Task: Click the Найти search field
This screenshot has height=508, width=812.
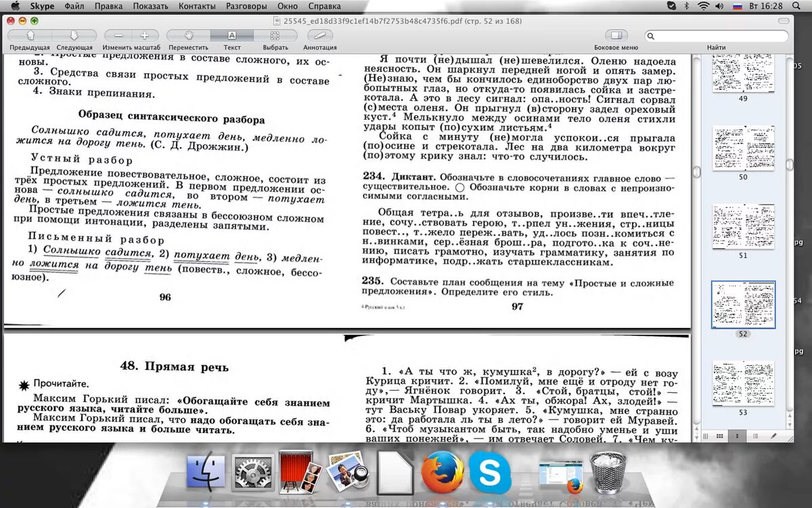Action: (716, 35)
